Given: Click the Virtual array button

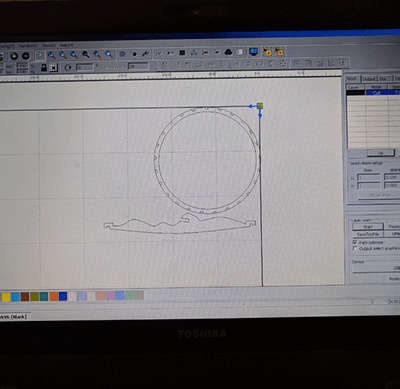Looking at the screenshot, I should [x=379, y=195].
